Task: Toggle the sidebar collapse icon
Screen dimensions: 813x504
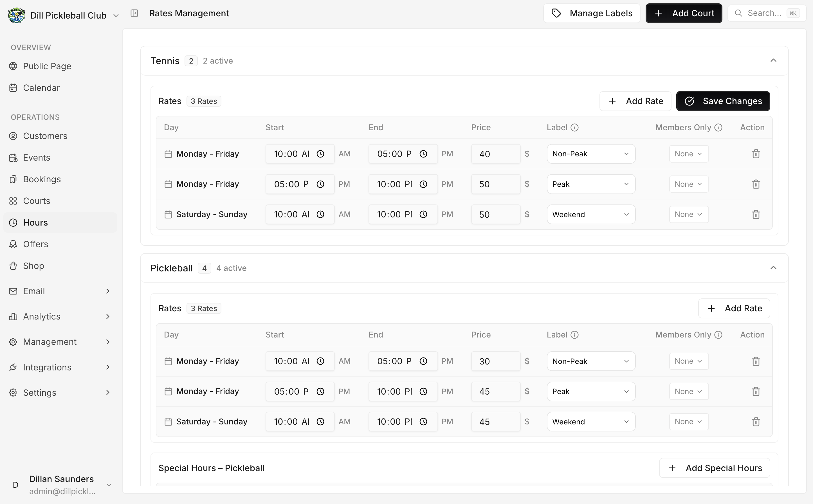Action: 134,13
